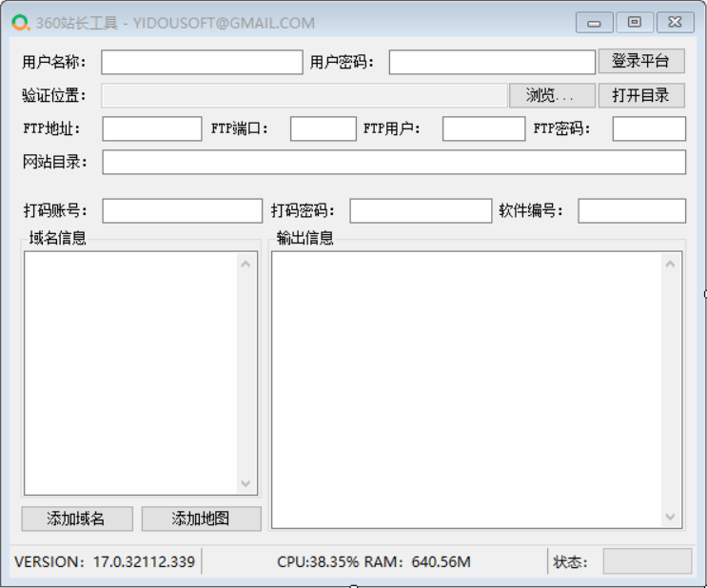Close the 360站长工具 window

[x=675, y=22]
